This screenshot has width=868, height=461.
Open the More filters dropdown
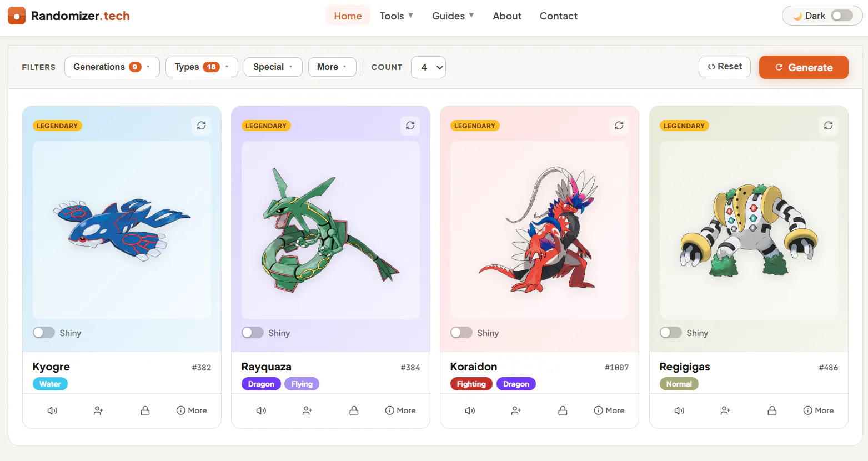(x=332, y=67)
